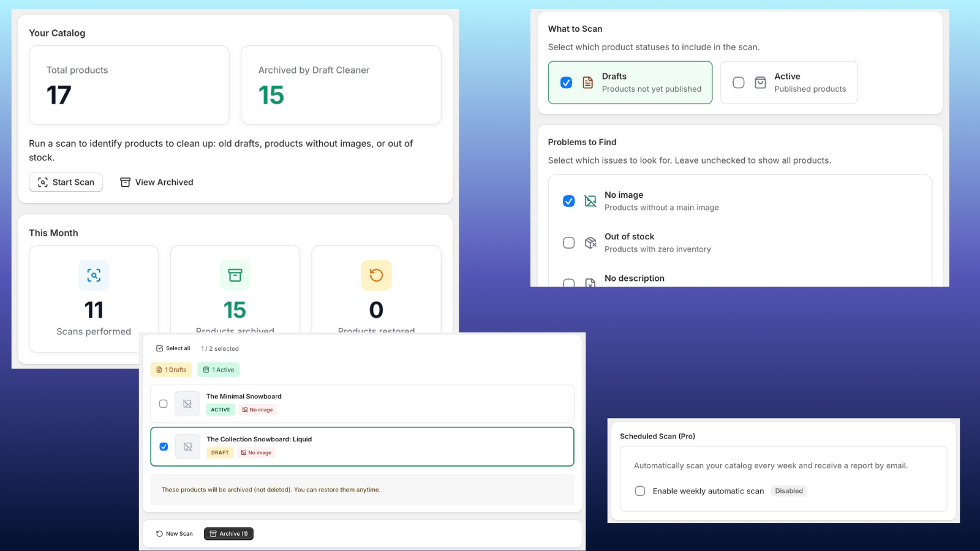This screenshot has width=980, height=551.
Task: Click The Minimal Snowboard placeholder thumbnail
Action: tap(187, 404)
